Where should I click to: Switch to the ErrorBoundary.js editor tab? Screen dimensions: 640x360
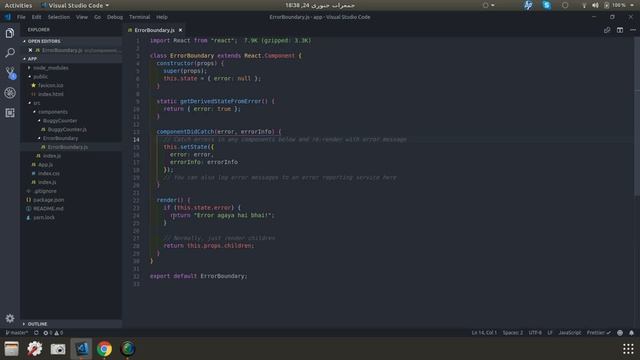point(154,30)
